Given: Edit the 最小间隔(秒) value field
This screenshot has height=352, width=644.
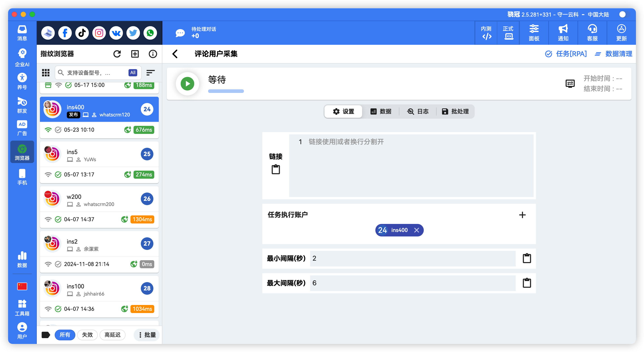Looking at the screenshot, I should click(x=413, y=258).
